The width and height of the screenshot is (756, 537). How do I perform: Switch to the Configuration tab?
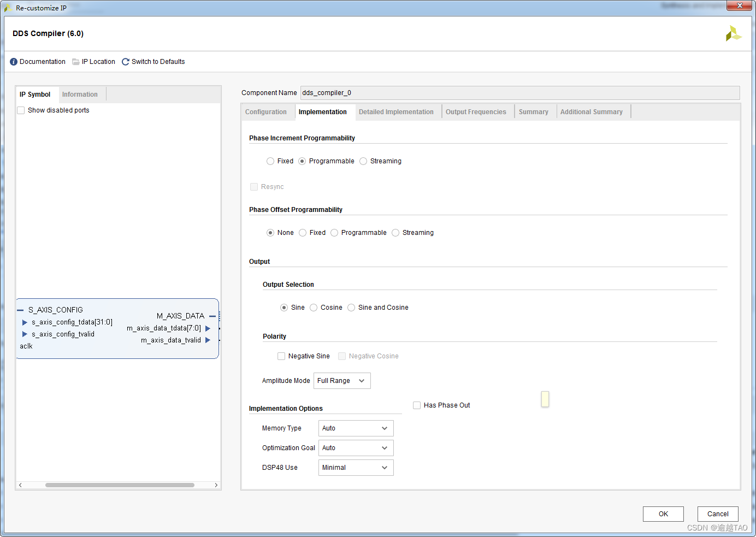pyautogui.click(x=266, y=112)
